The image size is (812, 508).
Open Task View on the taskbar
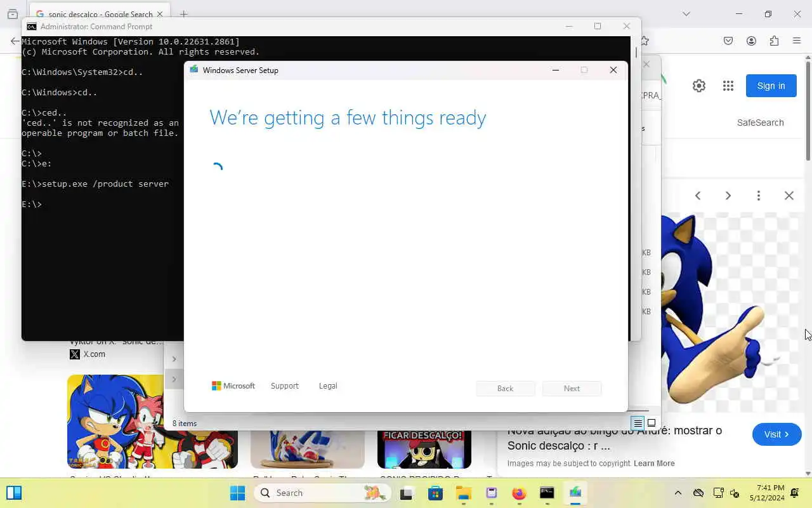tap(407, 493)
